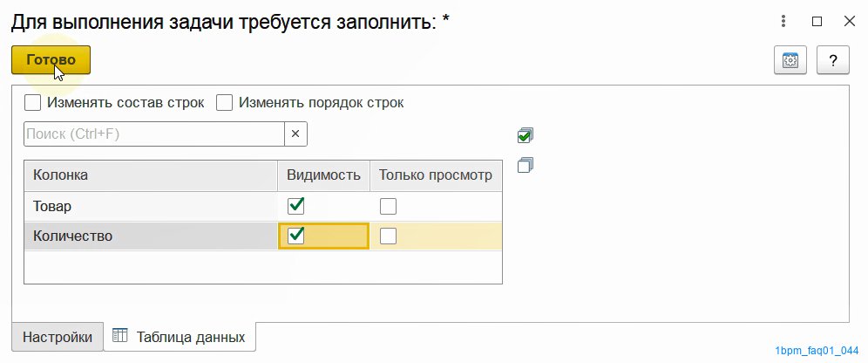Check Только просмотр for Количество

[388, 236]
